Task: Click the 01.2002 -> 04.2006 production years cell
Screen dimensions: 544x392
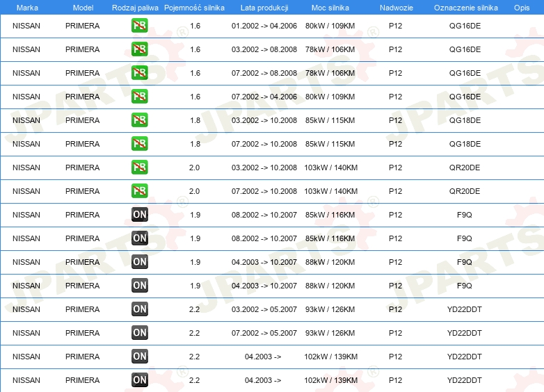Action: [x=264, y=26]
